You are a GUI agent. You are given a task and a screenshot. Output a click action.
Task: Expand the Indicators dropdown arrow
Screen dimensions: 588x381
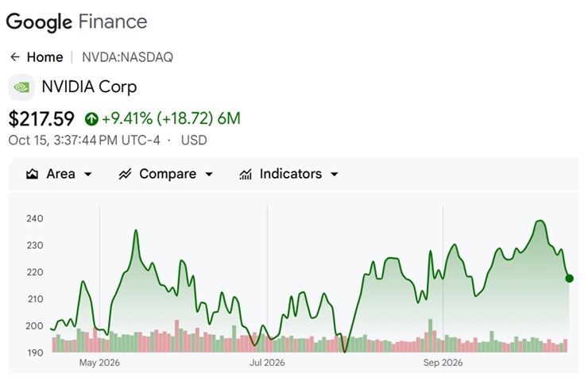[335, 174]
